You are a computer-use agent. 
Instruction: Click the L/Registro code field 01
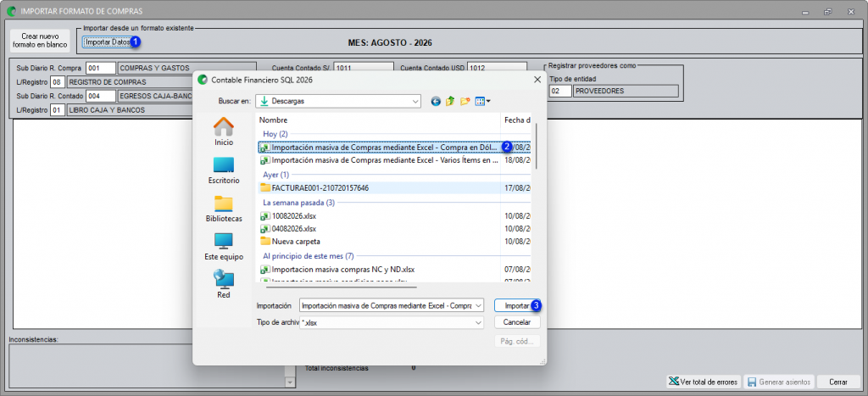click(x=58, y=110)
